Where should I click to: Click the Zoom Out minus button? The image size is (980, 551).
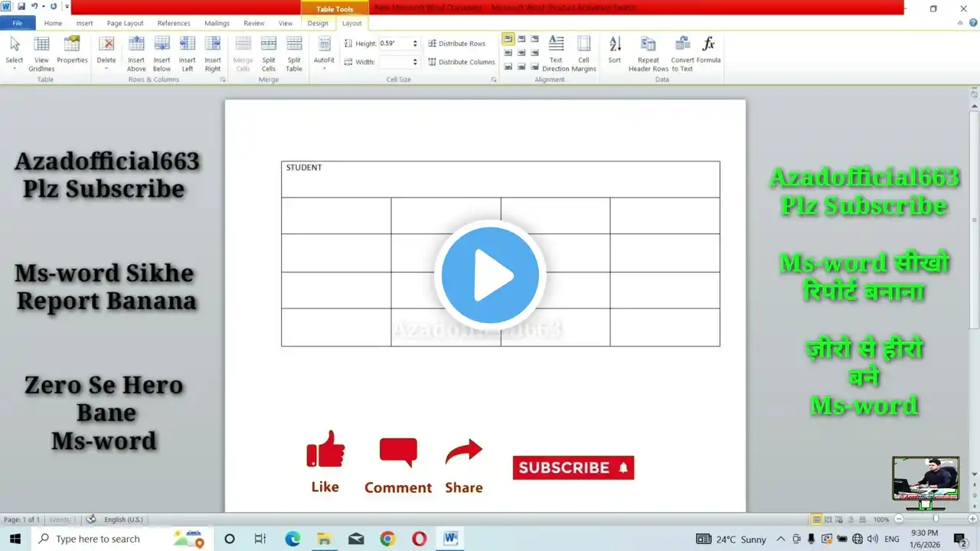tap(898, 519)
